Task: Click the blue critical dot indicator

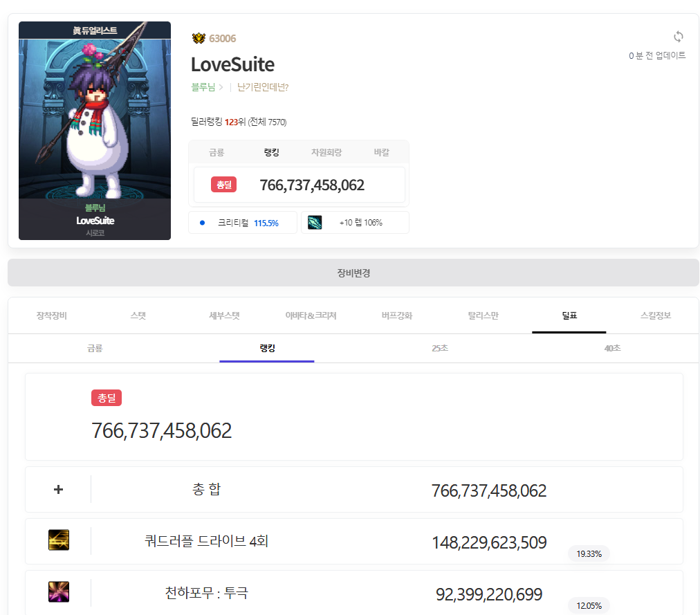Action: coord(202,223)
